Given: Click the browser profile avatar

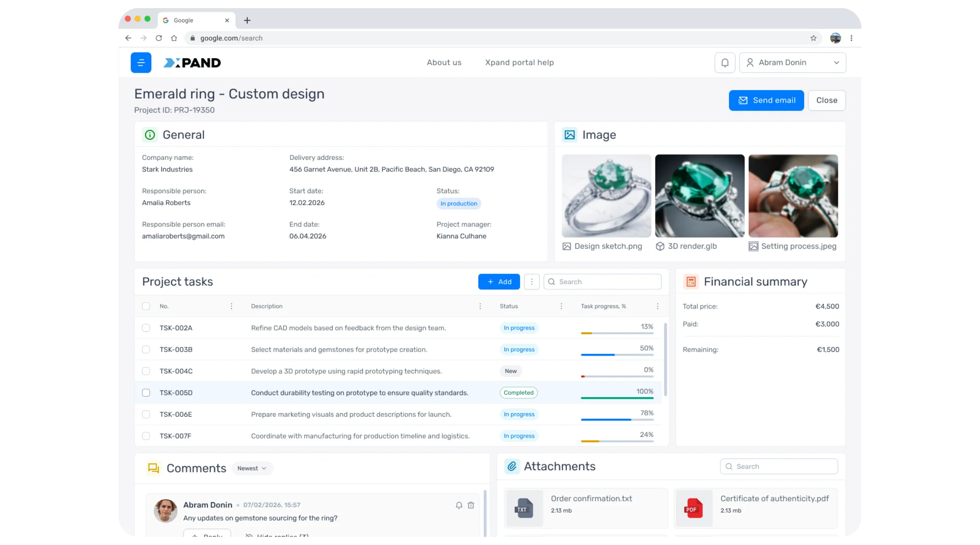Looking at the screenshot, I should pyautogui.click(x=835, y=38).
